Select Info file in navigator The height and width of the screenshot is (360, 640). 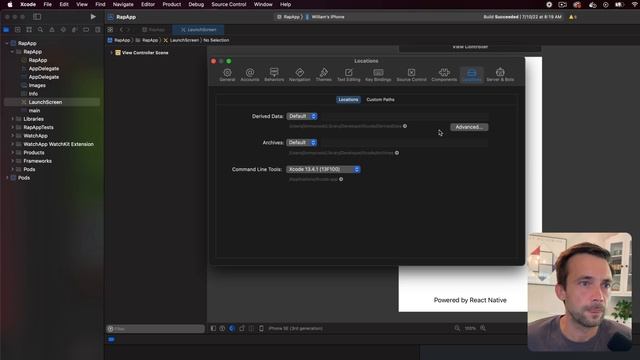33,93
